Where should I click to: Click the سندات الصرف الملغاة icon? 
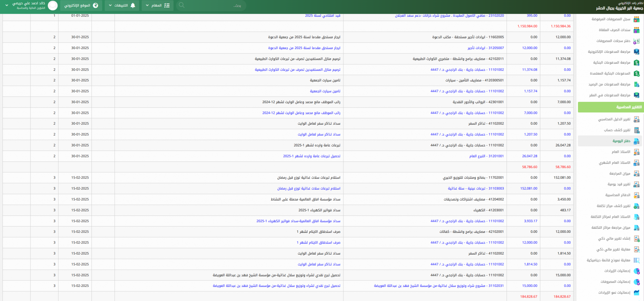click(x=636, y=30)
